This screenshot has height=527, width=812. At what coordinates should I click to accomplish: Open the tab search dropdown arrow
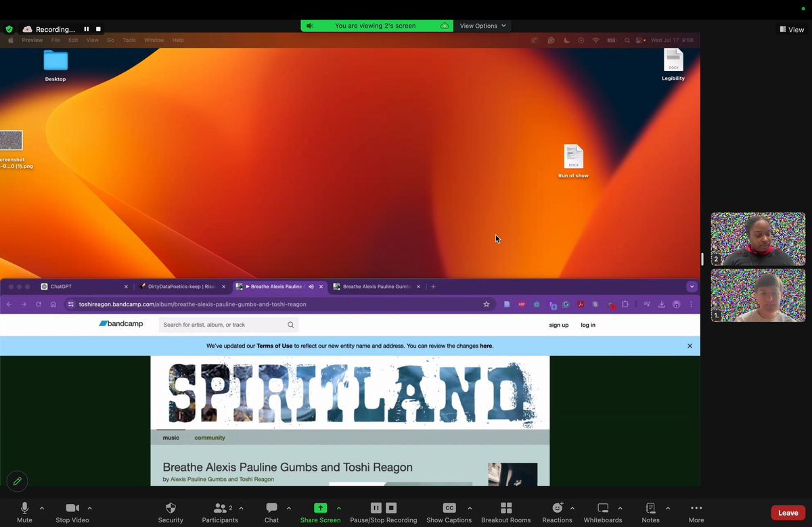click(x=692, y=287)
